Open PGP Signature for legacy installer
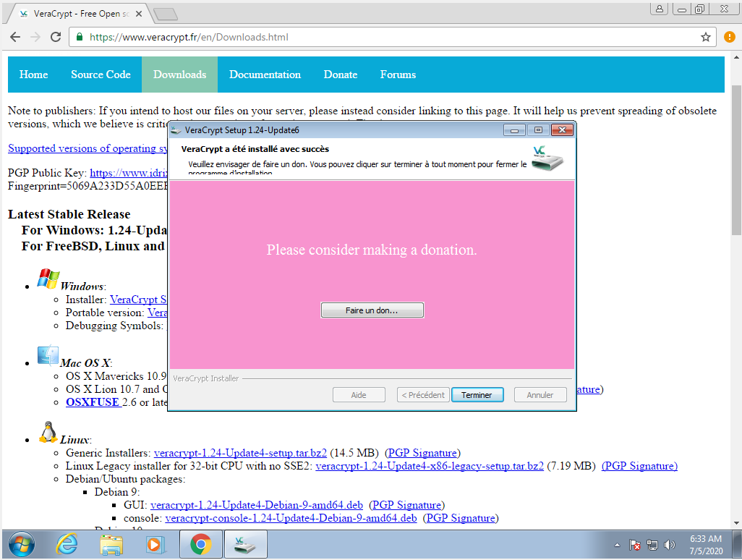 [639, 466]
